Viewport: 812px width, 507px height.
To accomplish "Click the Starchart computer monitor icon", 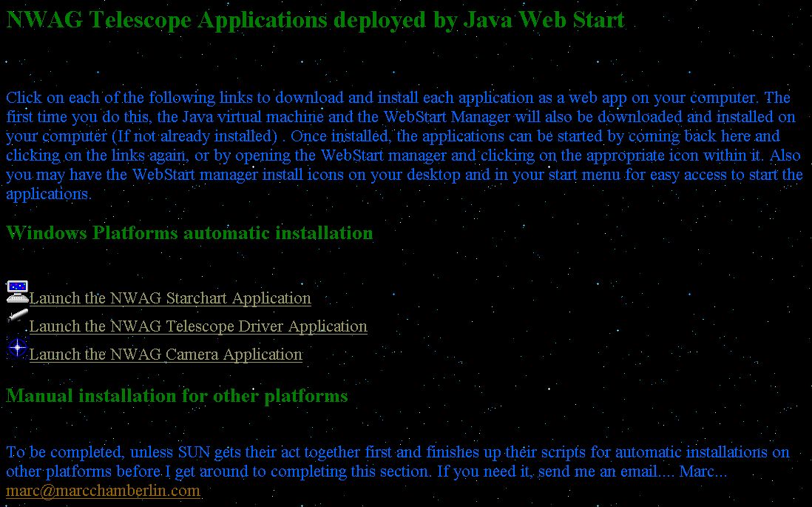I will [18, 292].
